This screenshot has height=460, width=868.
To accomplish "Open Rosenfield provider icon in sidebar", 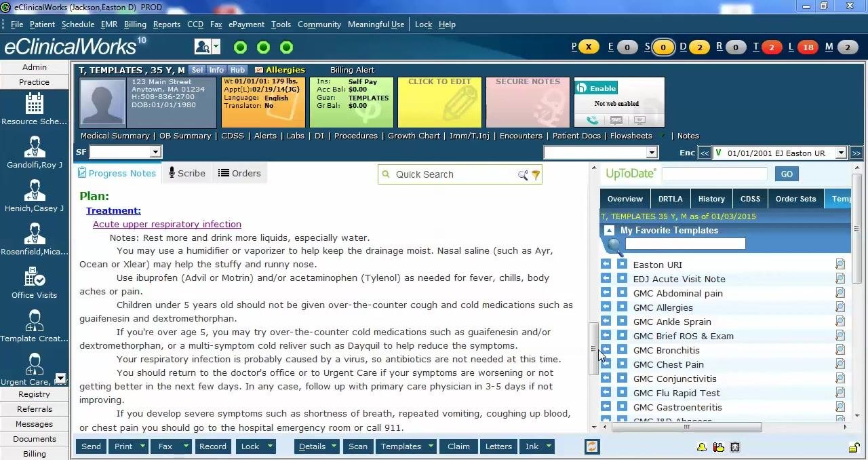I will [34, 234].
